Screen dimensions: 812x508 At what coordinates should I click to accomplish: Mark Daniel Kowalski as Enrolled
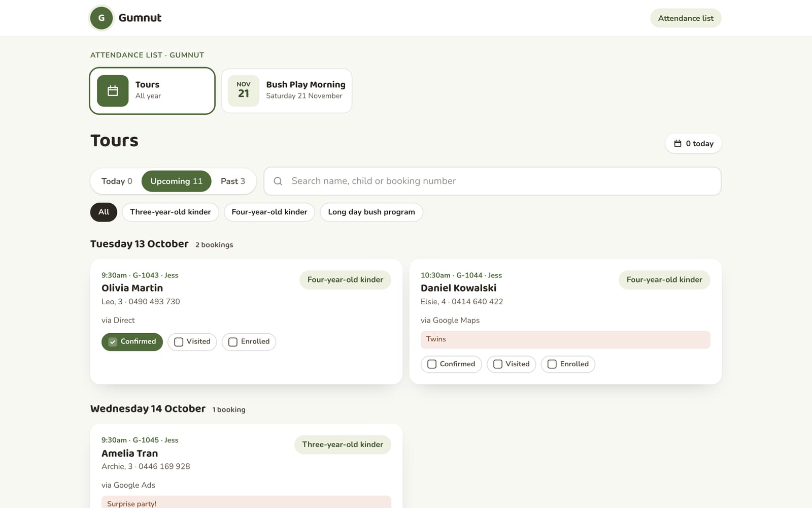click(568, 364)
